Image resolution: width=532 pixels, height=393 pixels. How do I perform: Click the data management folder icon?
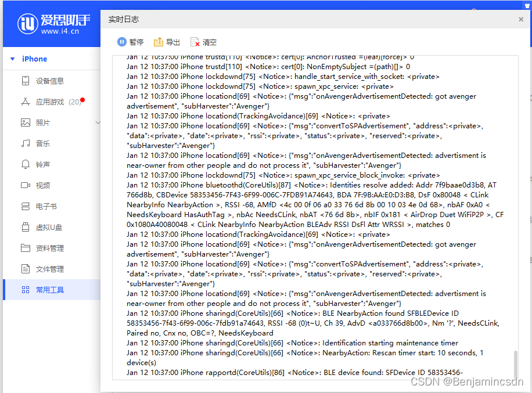(26, 248)
